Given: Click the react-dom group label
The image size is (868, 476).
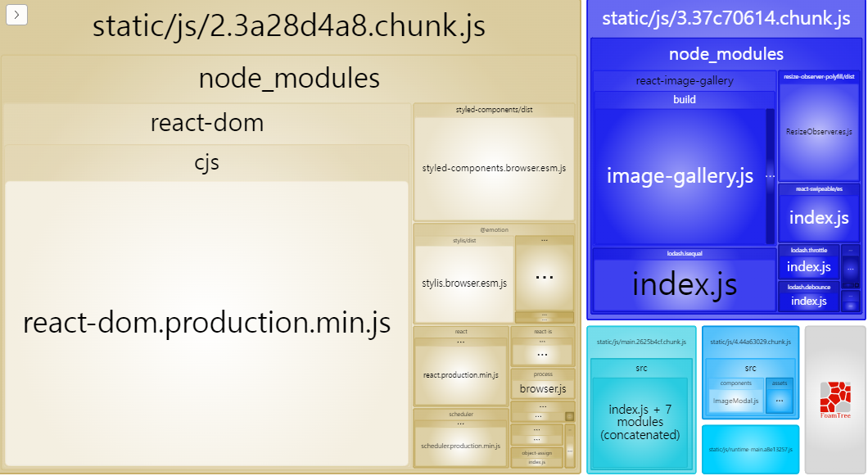Looking at the screenshot, I should pyautogui.click(x=207, y=122).
